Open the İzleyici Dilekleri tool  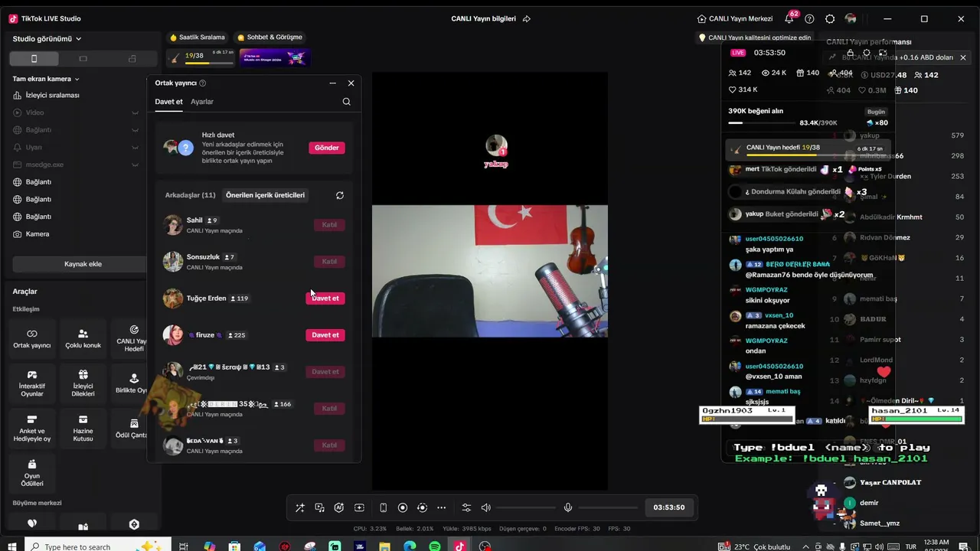point(83,383)
